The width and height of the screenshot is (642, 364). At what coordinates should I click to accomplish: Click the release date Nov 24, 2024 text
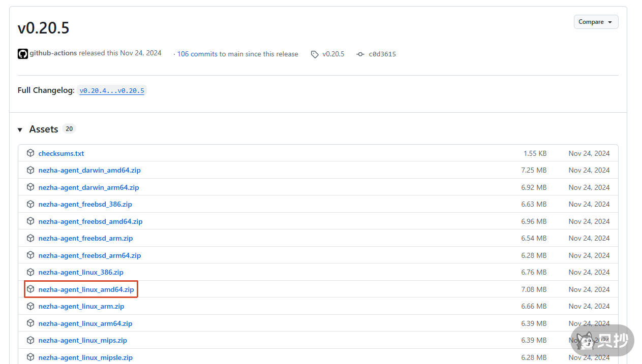coord(141,53)
